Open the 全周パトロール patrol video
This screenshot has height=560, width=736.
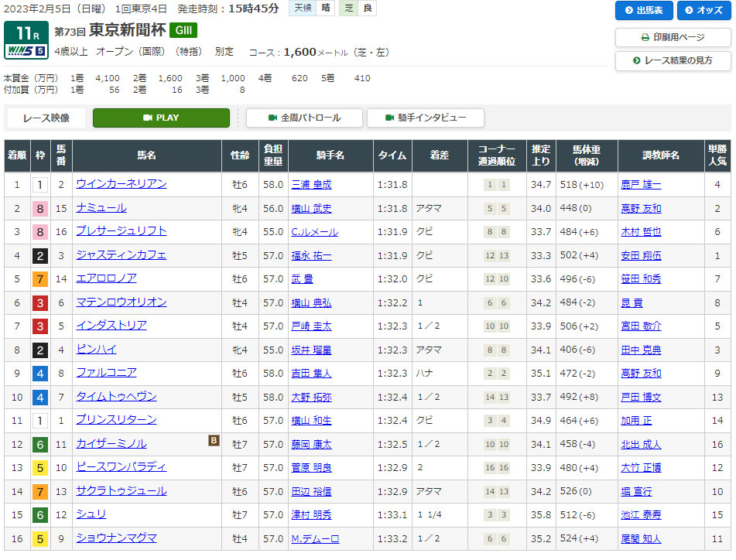click(x=304, y=118)
